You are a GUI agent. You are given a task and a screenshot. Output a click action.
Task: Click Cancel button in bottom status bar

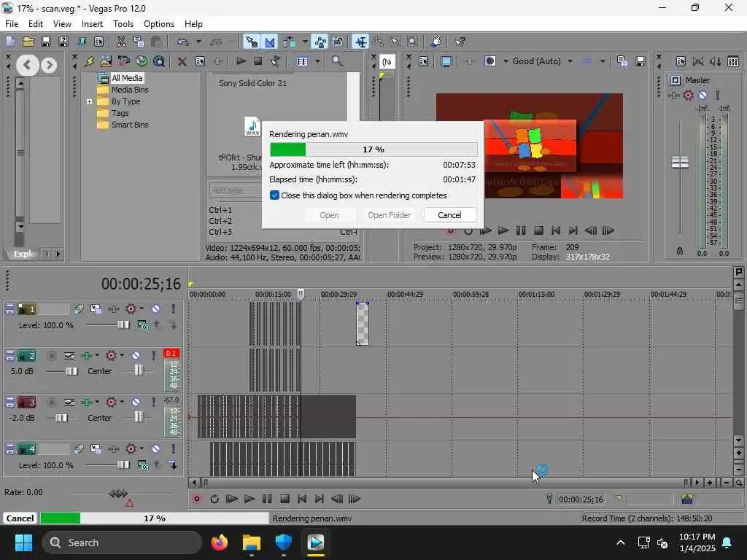click(x=20, y=518)
